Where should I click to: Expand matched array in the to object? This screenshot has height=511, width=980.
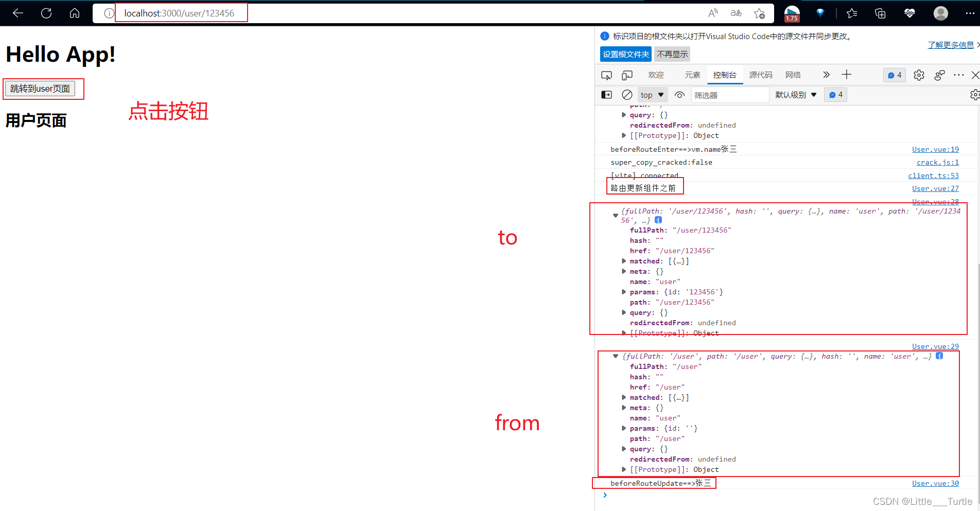click(624, 261)
